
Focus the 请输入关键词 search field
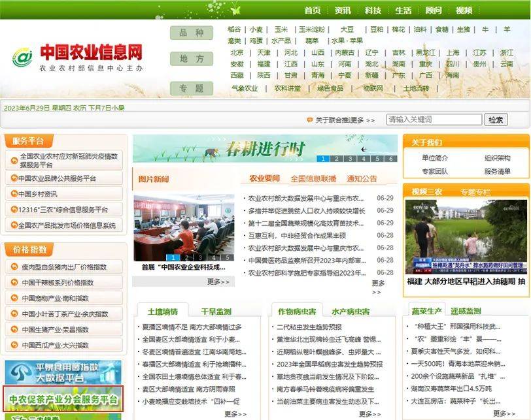pos(434,120)
